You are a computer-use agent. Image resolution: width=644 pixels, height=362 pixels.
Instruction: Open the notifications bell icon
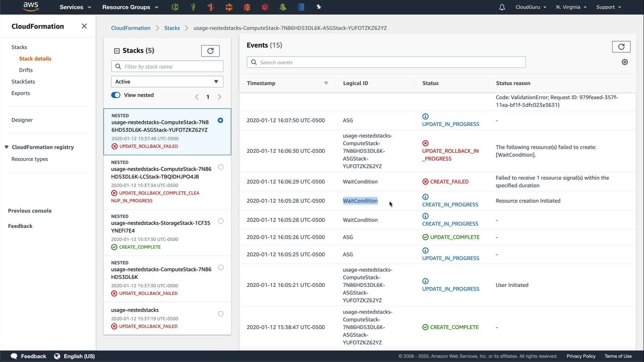pyautogui.click(x=502, y=7)
